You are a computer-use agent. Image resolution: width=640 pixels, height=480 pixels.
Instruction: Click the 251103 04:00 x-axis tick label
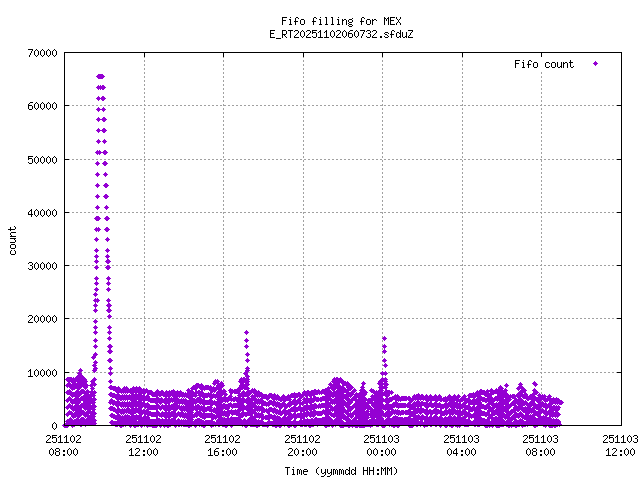(461, 444)
